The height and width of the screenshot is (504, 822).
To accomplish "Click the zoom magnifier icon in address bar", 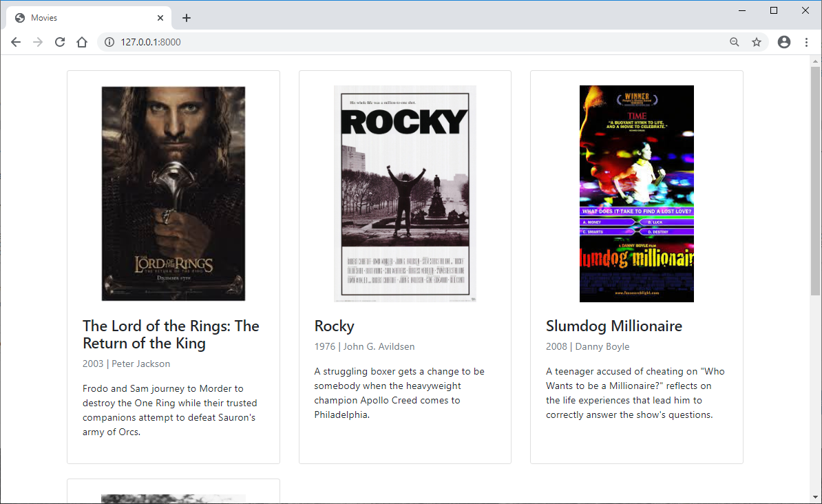I will tap(735, 42).
